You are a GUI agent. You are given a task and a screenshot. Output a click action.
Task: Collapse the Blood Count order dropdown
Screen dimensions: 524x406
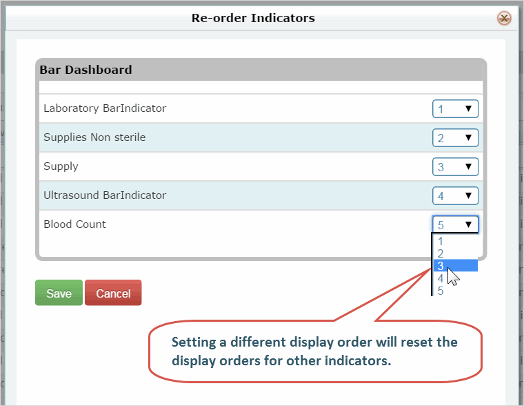pos(455,224)
